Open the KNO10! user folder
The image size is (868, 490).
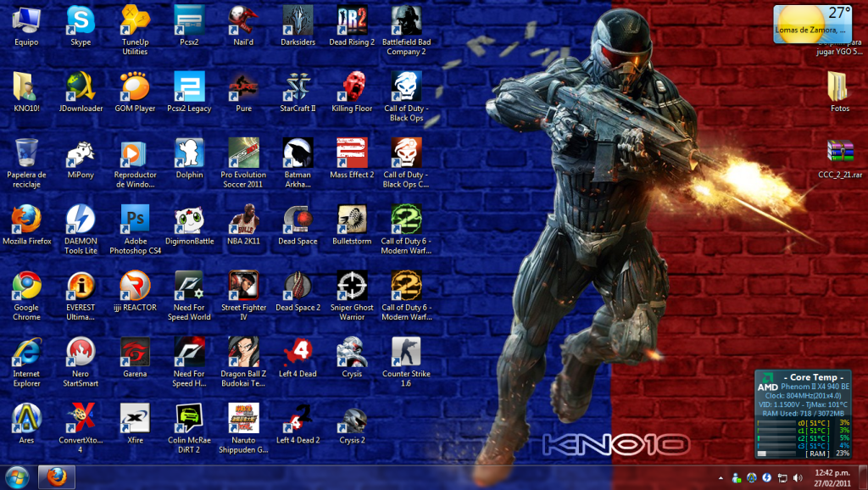(26, 92)
